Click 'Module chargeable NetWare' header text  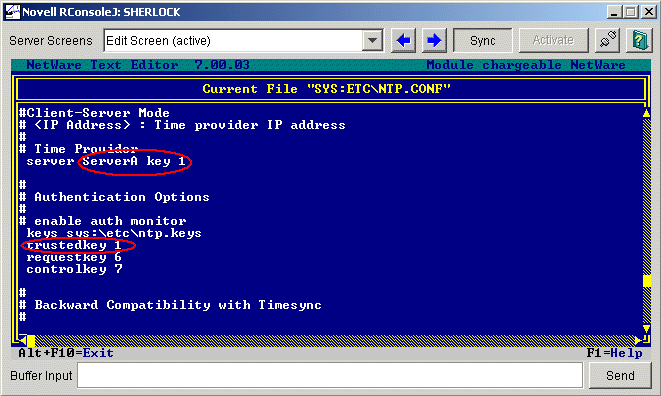pyautogui.click(x=526, y=65)
